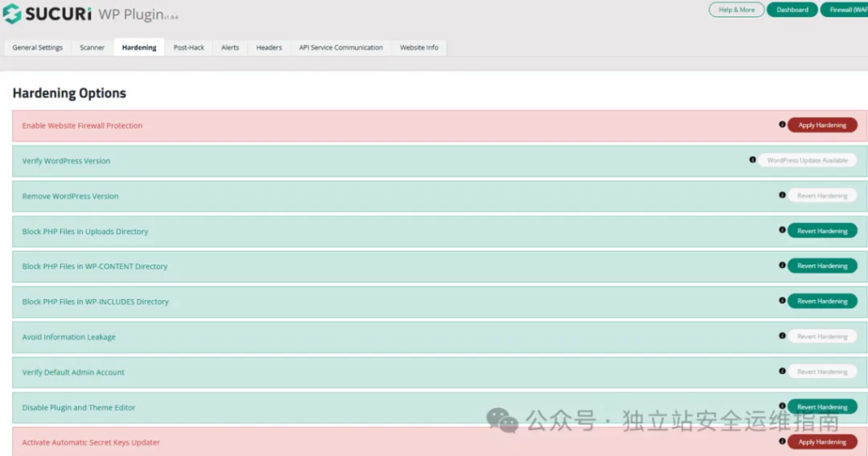Revert Hardening for PHP Files in WP-INCLUDES

pyautogui.click(x=822, y=301)
